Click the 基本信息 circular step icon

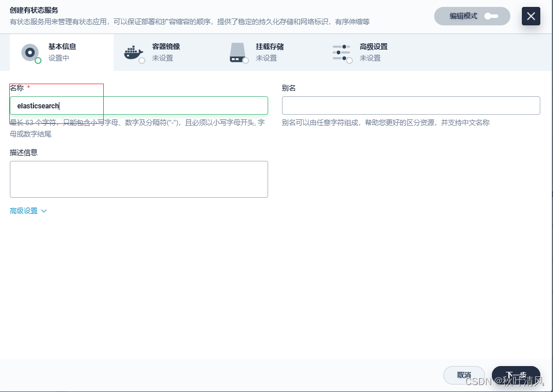pos(29,52)
